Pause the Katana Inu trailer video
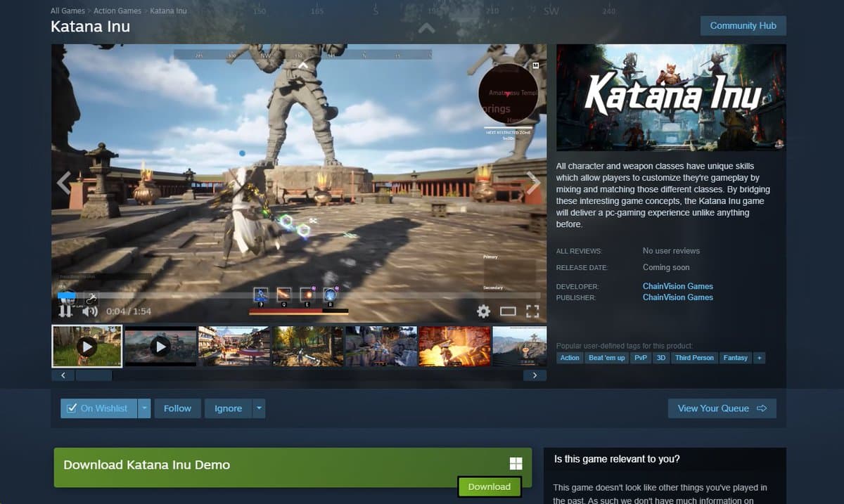Image resolution: width=844 pixels, height=504 pixels. tap(65, 311)
